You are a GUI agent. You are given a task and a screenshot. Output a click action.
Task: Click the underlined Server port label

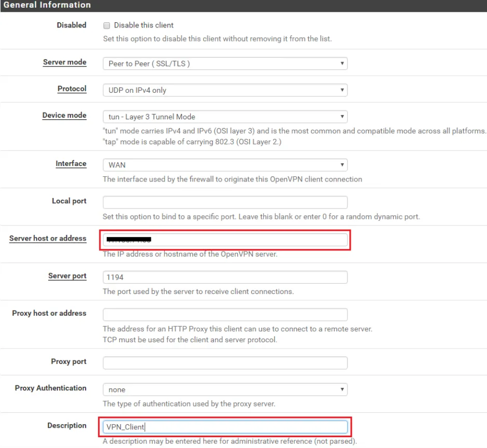67,275
